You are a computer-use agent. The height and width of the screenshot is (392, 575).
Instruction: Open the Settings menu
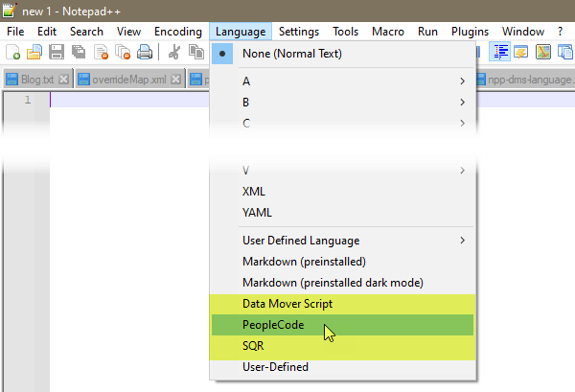[299, 32]
